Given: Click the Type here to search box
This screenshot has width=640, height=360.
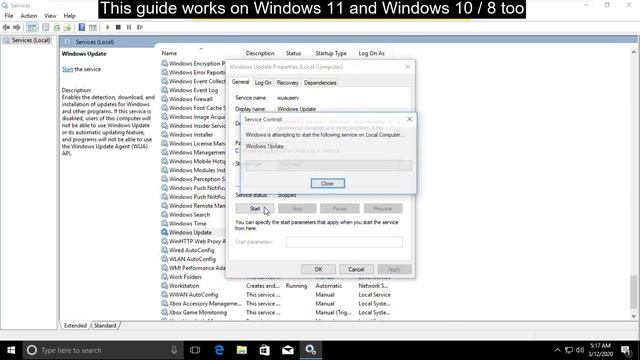Looking at the screenshot, I should (x=102, y=350).
